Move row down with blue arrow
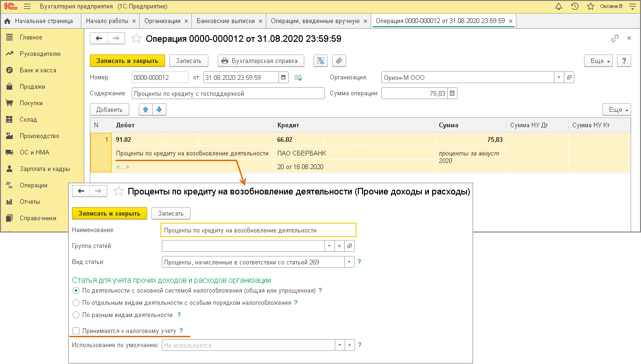This screenshot has width=641, height=364. coord(159,109)
